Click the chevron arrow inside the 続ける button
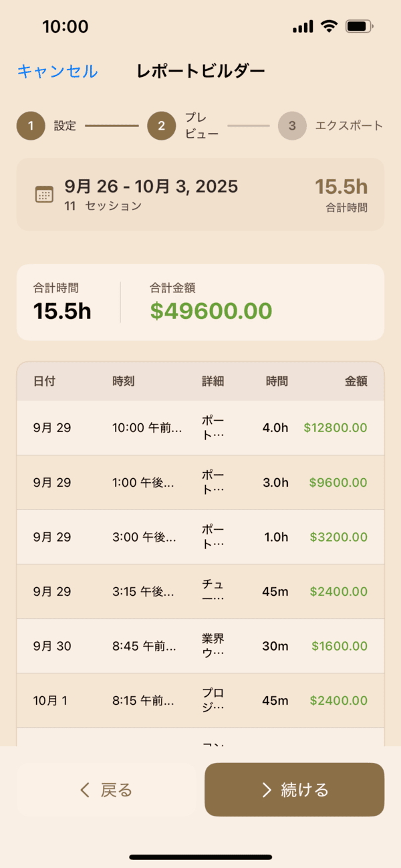 [263, 790]
